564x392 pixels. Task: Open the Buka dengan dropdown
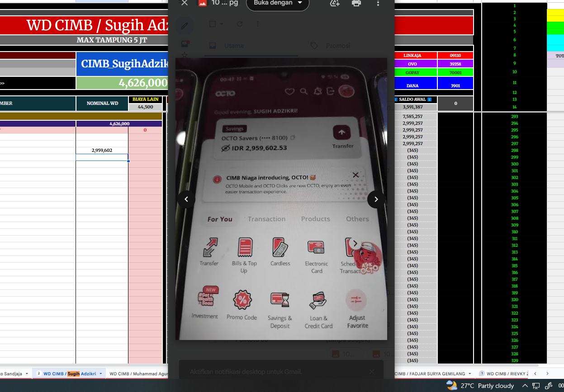coord(278,3)
